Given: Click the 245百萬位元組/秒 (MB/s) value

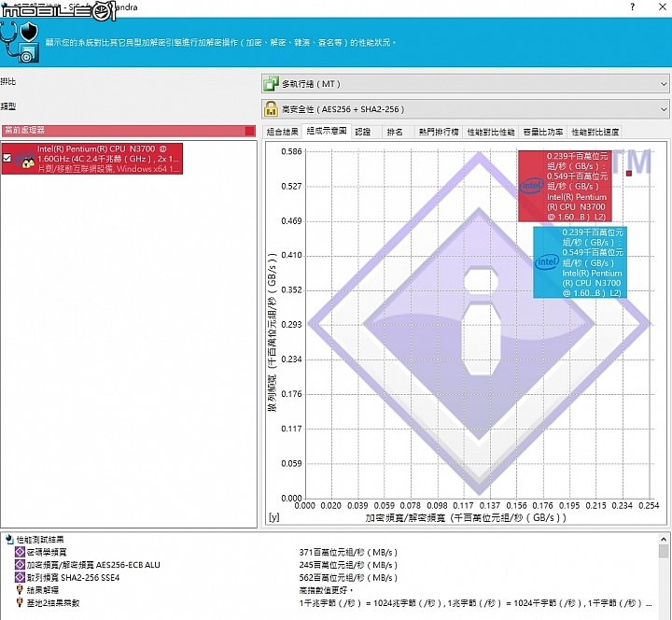Looking at the screenshot, I should (x=348, y=565).
